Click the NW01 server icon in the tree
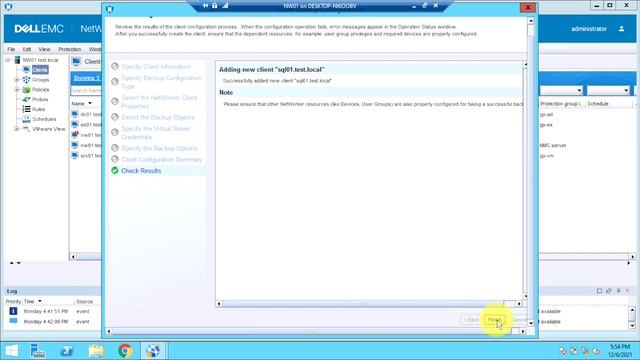 pos(17,60)
